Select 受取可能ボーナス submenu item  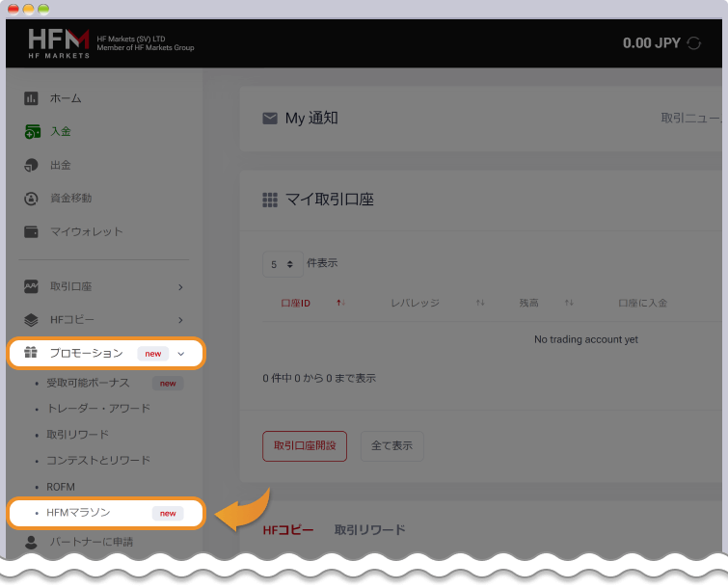click(88, 383)
